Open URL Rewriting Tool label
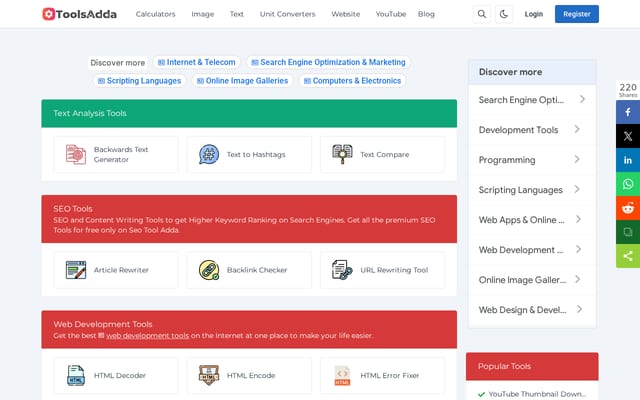640x400 pixels. pos(394,270)
